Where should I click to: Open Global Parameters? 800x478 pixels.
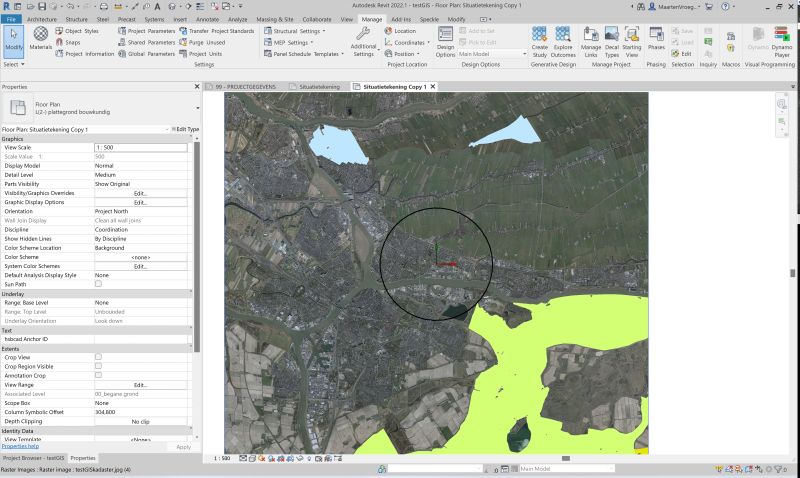146,54
